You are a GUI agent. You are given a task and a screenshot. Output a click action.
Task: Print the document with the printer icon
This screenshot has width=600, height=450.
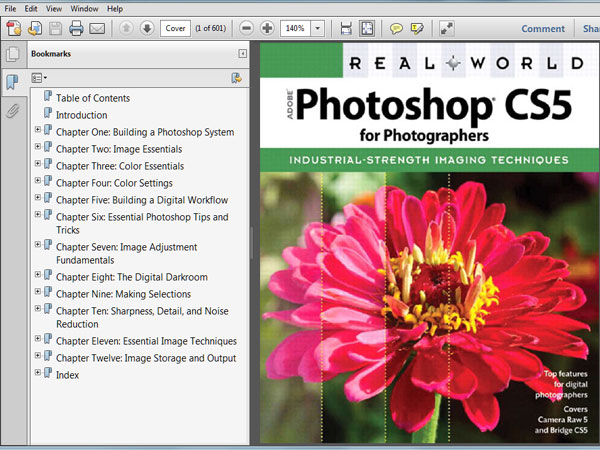pos(76,29)
